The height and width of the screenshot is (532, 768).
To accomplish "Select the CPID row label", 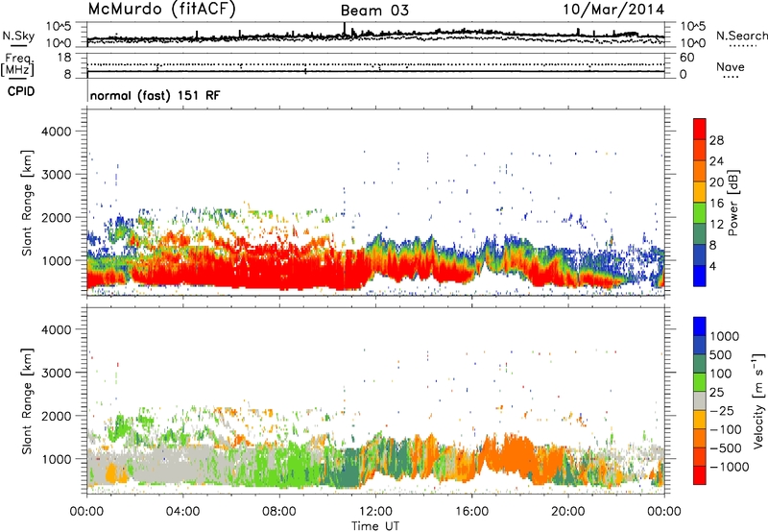I will coord(20,91).
